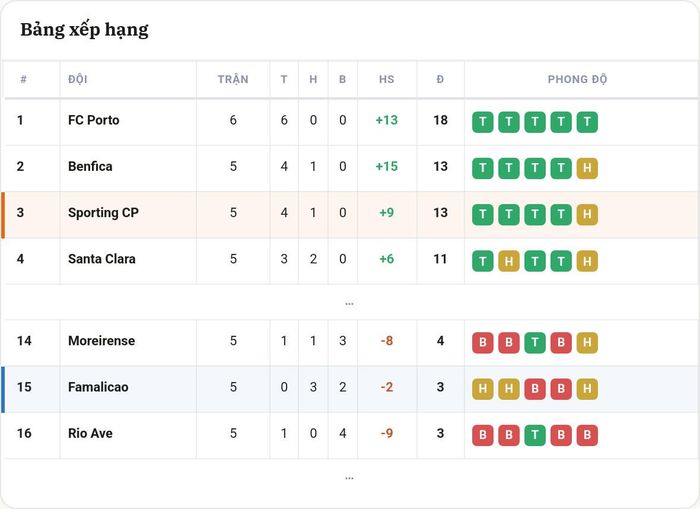This screenshot has width=700, height=509.
Task: Click Moreirense's first red B form badge
Action: click(483, 342)
